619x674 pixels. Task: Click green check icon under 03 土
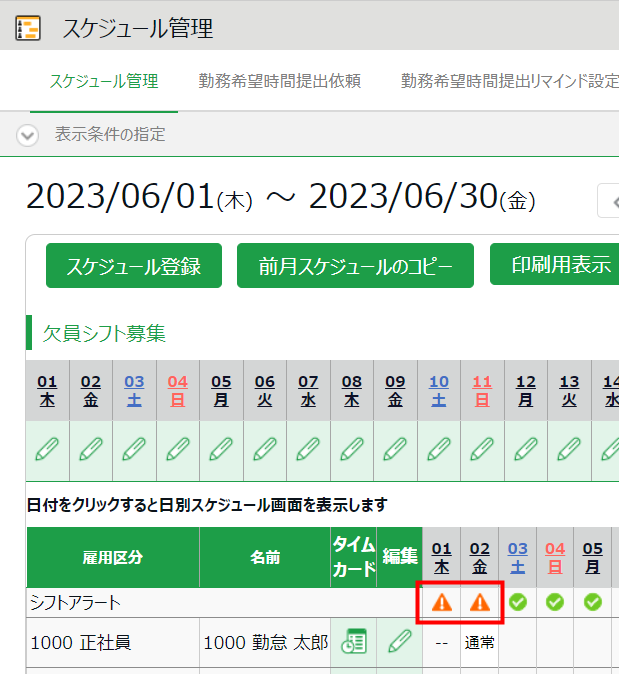[517, 602]
